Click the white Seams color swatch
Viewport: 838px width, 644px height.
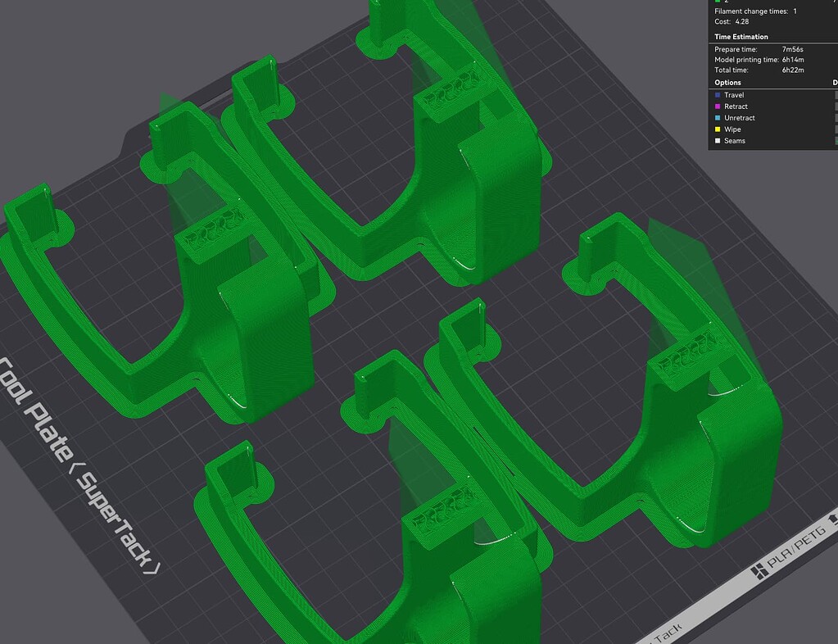click(718, 141)
